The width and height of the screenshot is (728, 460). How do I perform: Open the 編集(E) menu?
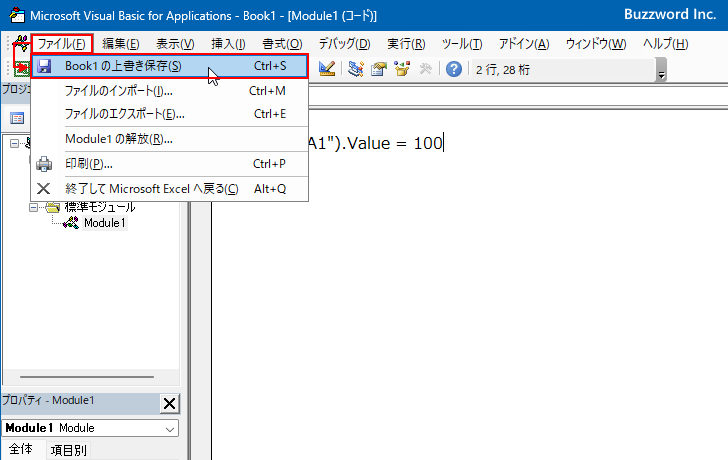coord(121,44)
